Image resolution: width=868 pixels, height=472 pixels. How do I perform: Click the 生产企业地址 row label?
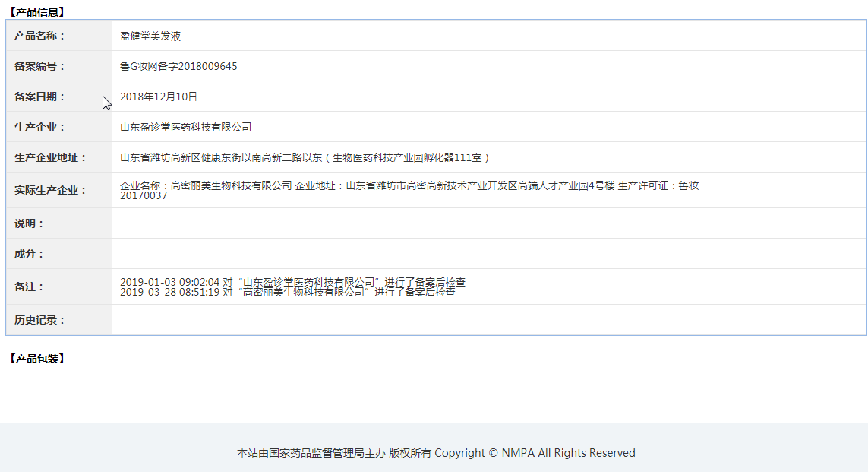pyautogui.click(x=50, y=157)
